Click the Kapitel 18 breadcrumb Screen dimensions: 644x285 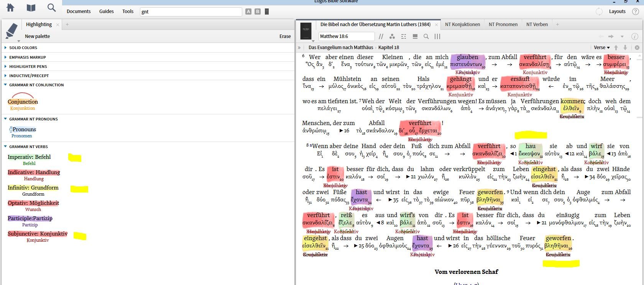coord(389,48)
